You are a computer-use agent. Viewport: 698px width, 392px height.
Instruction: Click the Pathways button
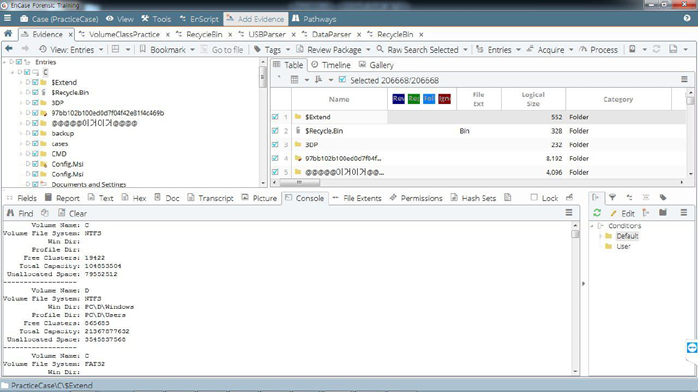click(x=314, y=19)
